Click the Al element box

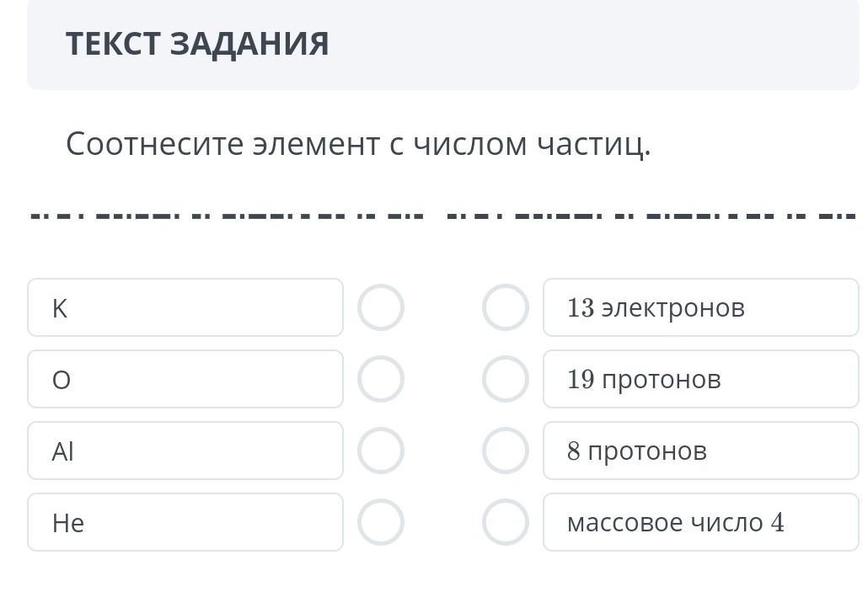[185, 451]
